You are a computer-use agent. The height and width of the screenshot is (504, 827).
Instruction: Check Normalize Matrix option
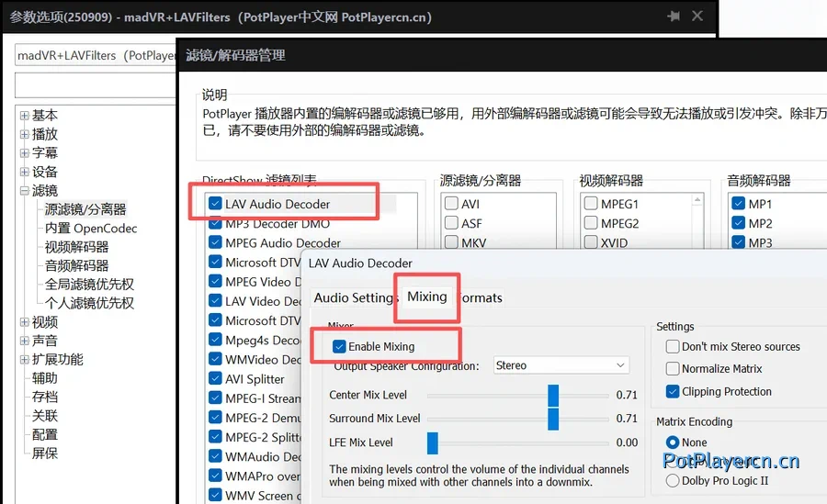[x=673, y=368]
